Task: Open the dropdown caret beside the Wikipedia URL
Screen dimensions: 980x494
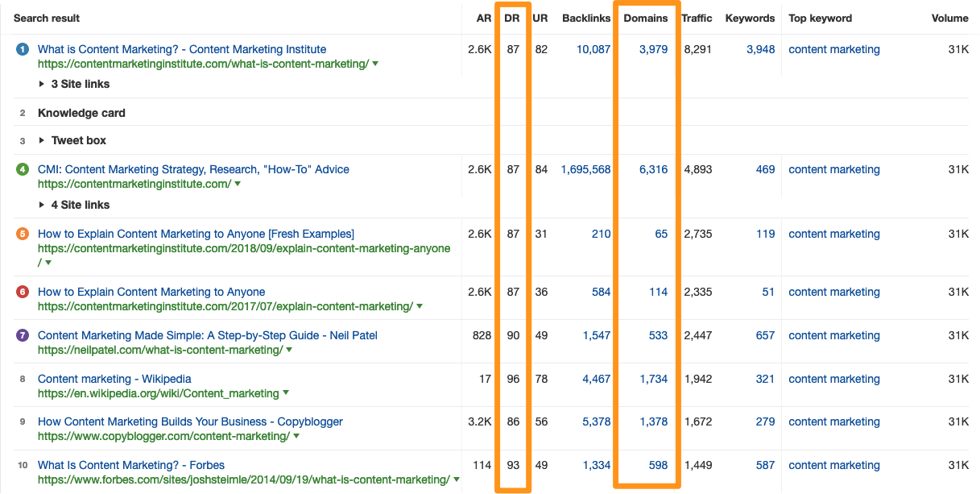Action: click(x=286, y=393)
